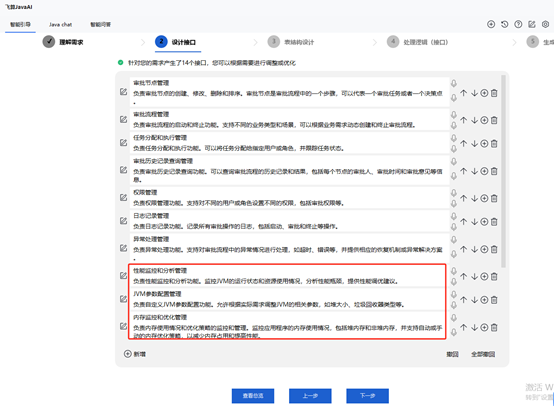This screenshot has height=406, width=554.
Task: Open the history icon in top toolbar
Action: (505, 24)
